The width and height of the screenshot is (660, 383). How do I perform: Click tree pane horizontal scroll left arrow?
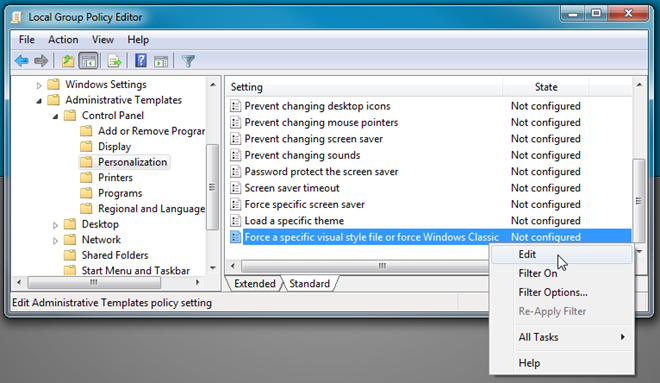pos(19,282)
